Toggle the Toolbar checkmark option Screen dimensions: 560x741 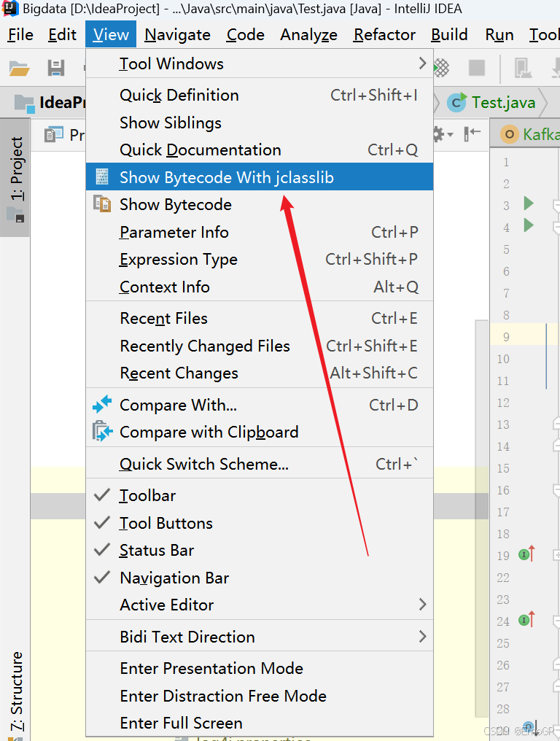coord(259,495)
